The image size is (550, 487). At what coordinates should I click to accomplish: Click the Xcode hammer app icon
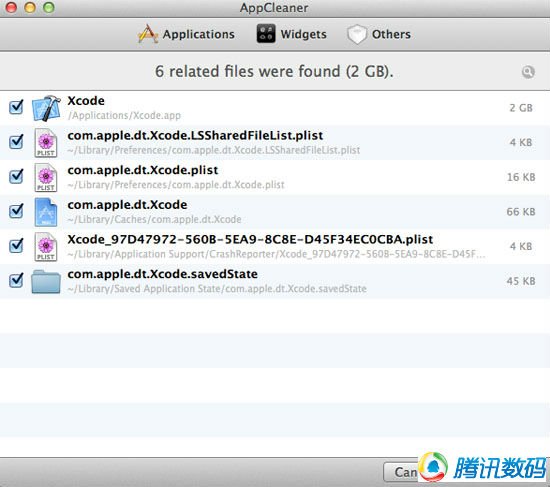point(46,108)
